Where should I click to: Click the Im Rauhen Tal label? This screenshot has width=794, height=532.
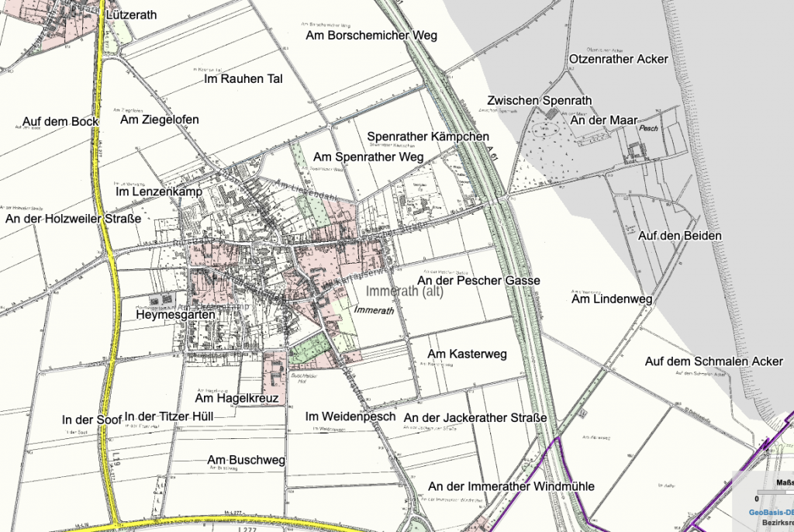coord(243,78)
